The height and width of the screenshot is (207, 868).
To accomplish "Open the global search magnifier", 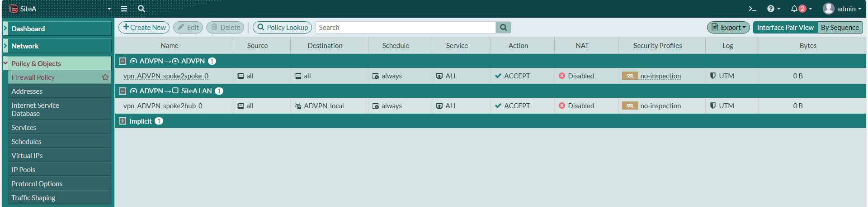I will pyautogui.click(x=142, y=9).
